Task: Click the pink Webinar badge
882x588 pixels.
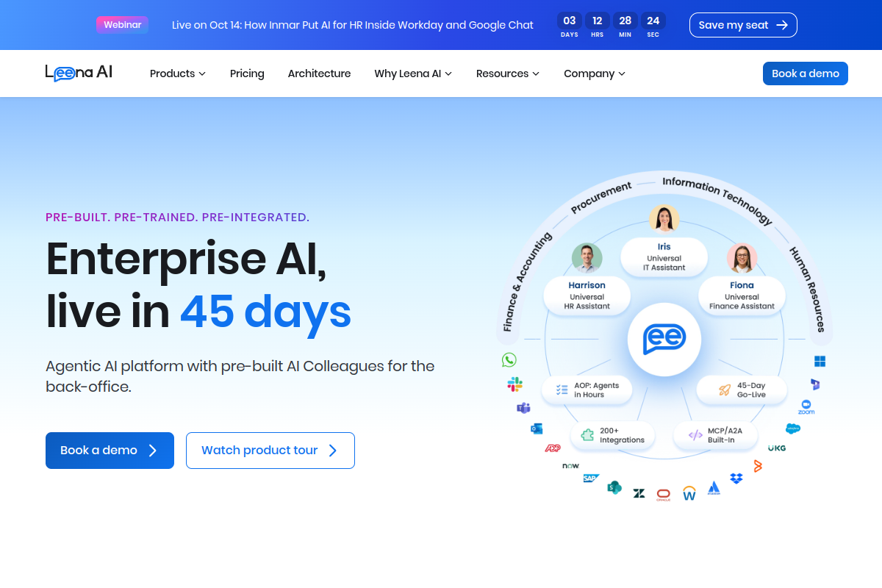Action: coord(122,25)
